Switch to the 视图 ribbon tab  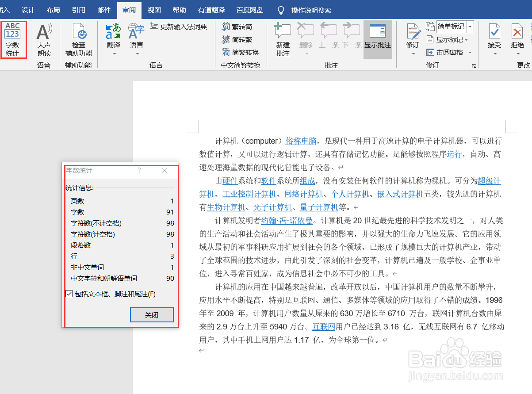(154, 10)
